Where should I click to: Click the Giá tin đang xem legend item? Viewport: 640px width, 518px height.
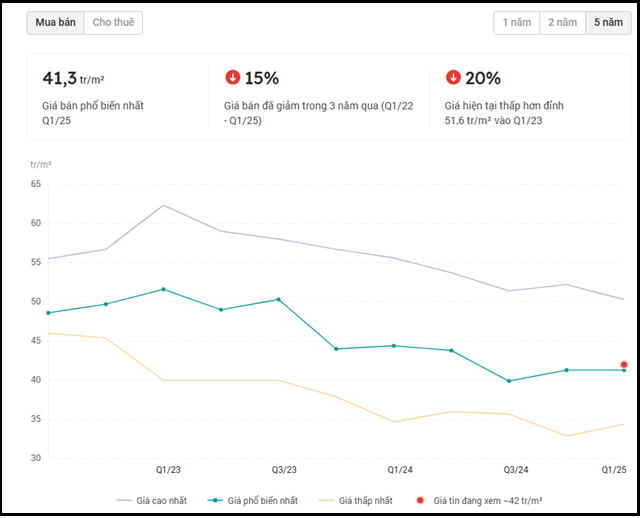tap(485, 500)
